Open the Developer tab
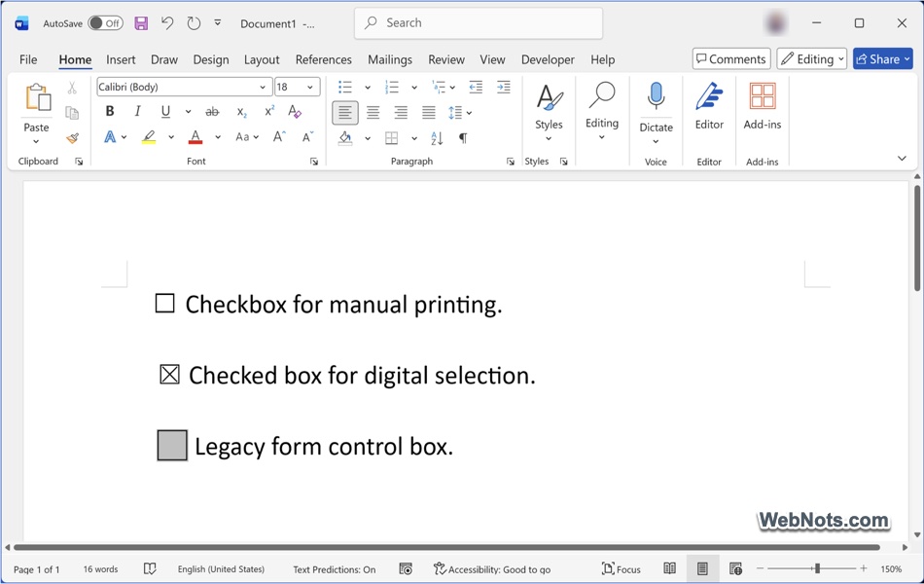Viewport: 924px width, 584px height. tap(548, 59)
